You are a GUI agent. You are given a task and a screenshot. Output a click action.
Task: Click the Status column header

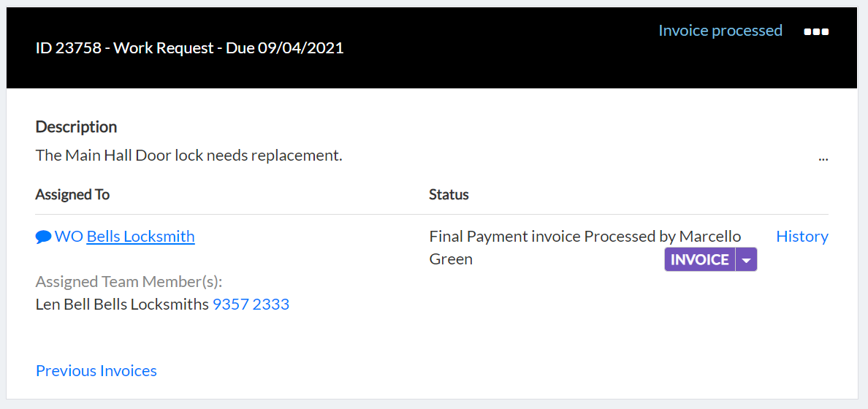[449, 194]
